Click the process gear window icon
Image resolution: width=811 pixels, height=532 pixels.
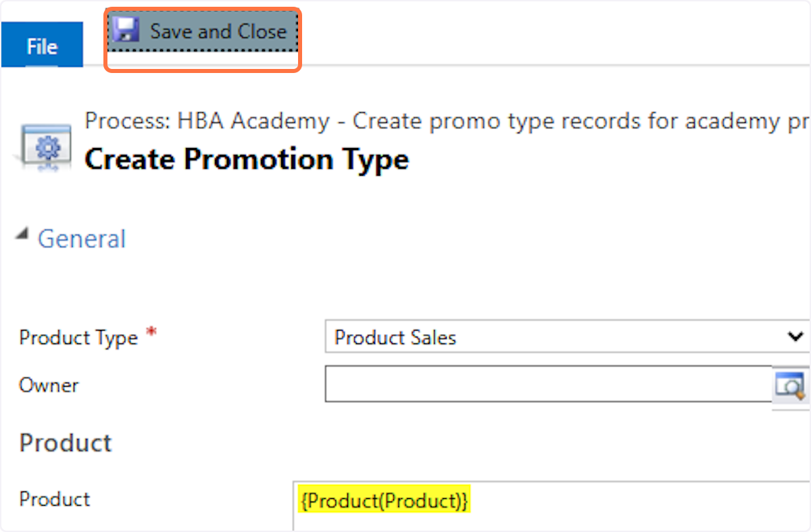click(45, 146)
